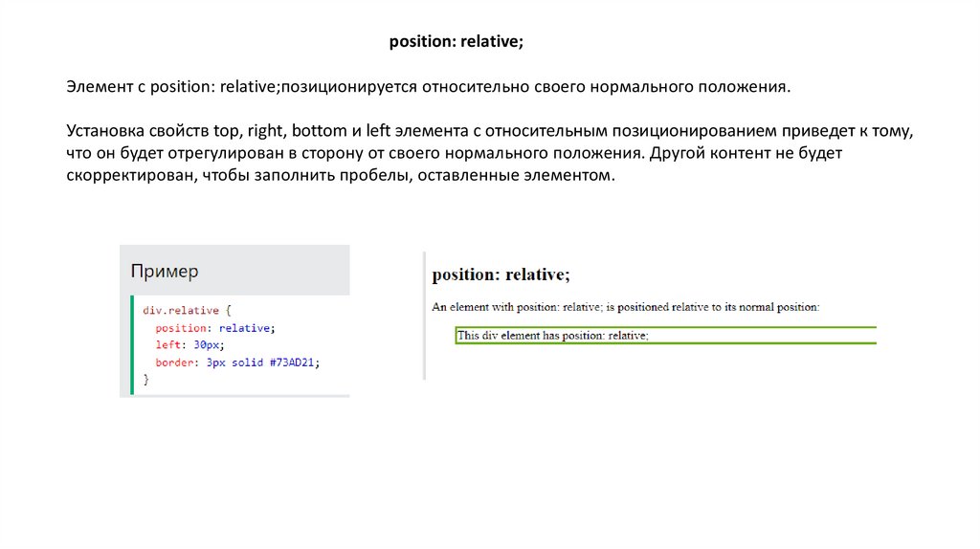
Task: Click the sentence starting "Элемент с position: relative"
Action: pos(429,87)
